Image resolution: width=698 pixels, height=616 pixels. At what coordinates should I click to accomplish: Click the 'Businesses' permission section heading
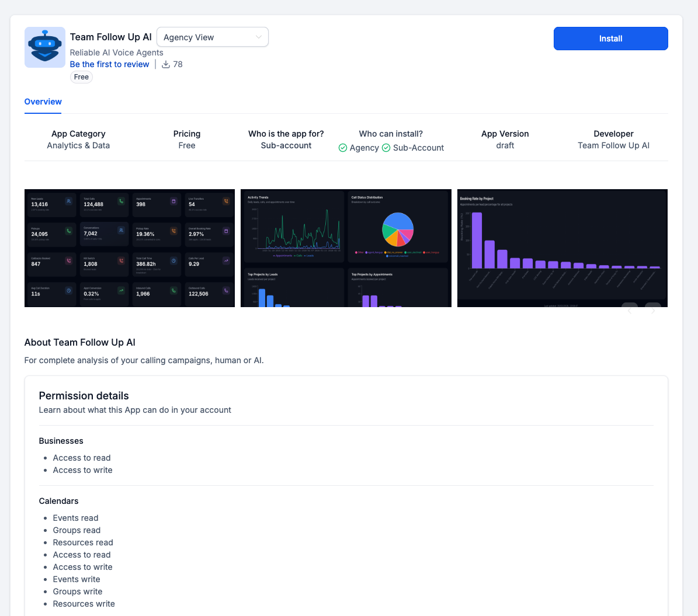61,441
